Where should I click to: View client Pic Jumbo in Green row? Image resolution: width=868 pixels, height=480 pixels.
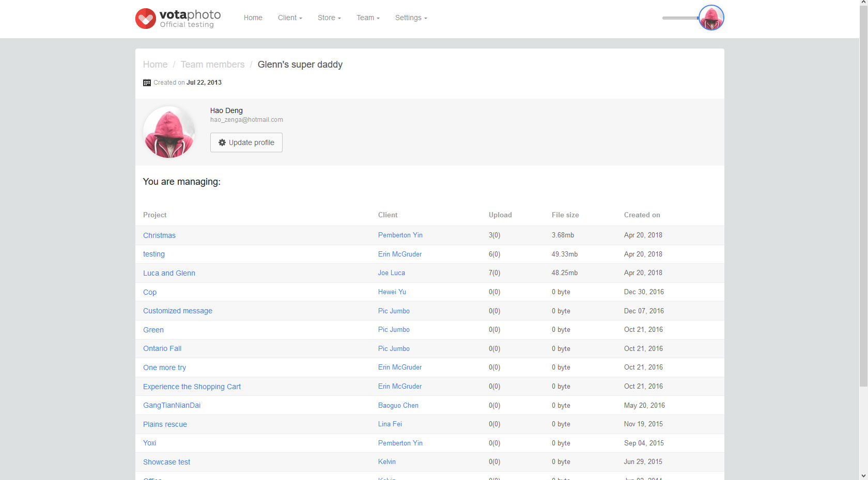coord(394,329)
